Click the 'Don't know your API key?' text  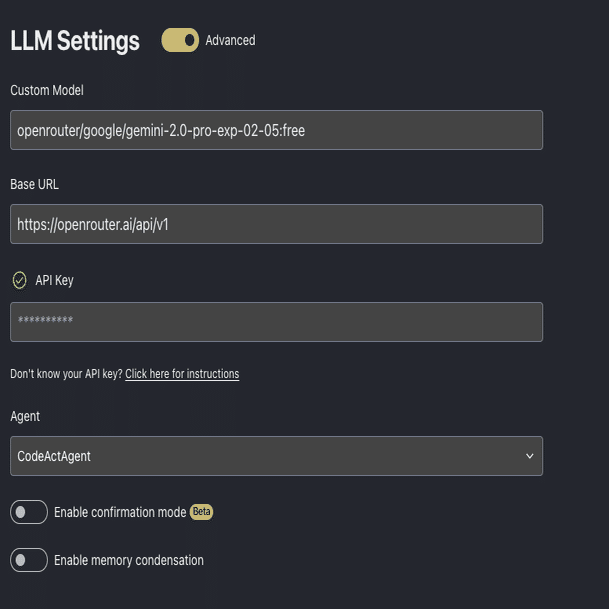(x=66, y=374)
